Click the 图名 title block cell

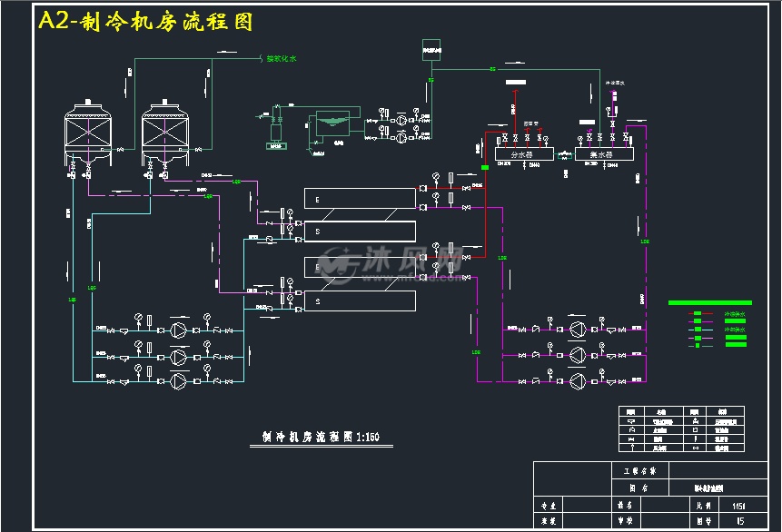pyautogui.click(x=640, y=488)
